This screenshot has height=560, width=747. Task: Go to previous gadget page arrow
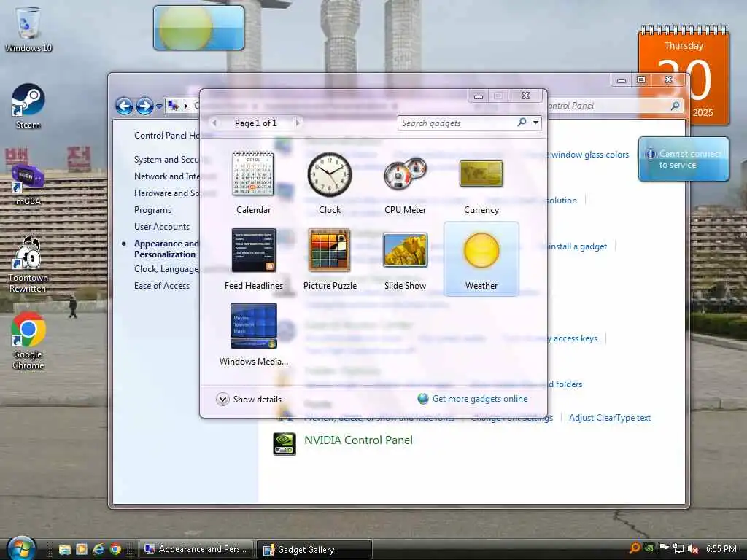click(214, 122)
